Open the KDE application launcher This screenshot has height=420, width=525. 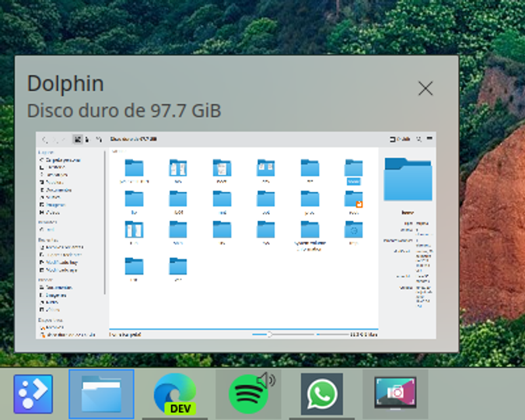33,394
